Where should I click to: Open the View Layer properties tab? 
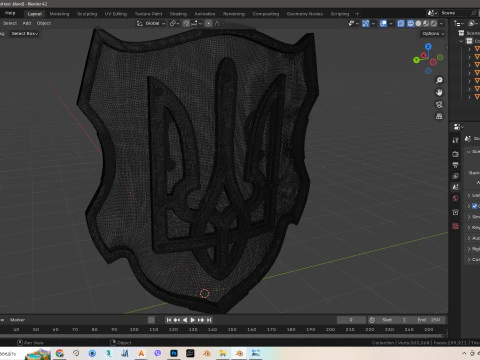[455, 176]
